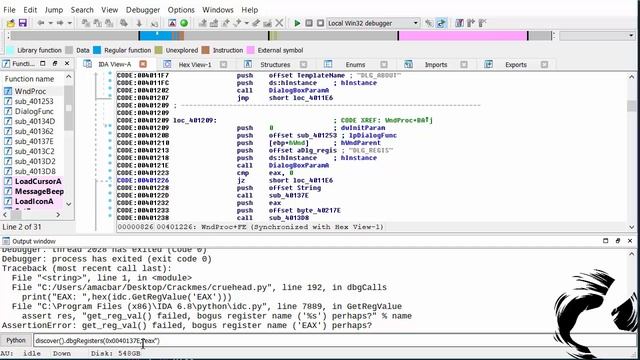The width and height of the screenshot is (640, 360).
Task: Open the File menu
Action: (x=9, y=10)
